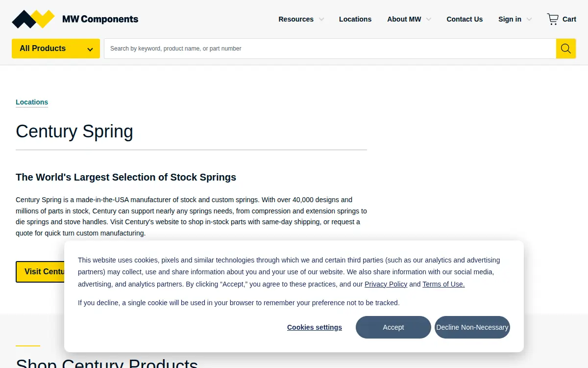Image resolution: width=588 pixels, height=368 pixels.
Task: Click the Visit Century button
Action: pos(40,272)
